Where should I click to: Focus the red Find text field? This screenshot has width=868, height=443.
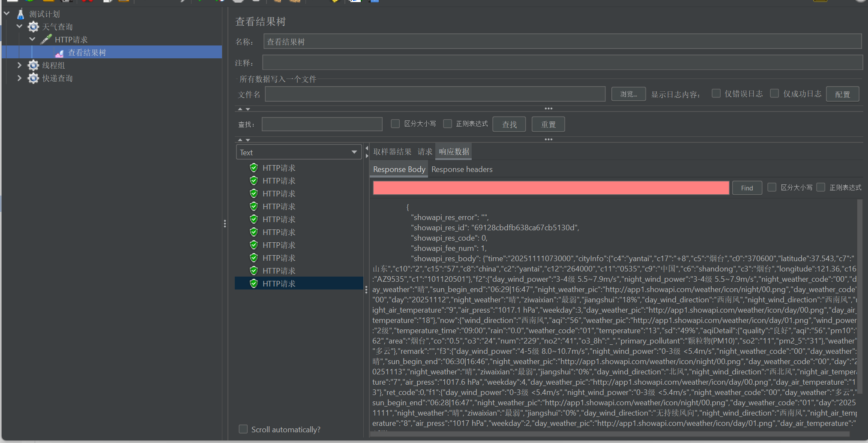[x=551, y=188]
